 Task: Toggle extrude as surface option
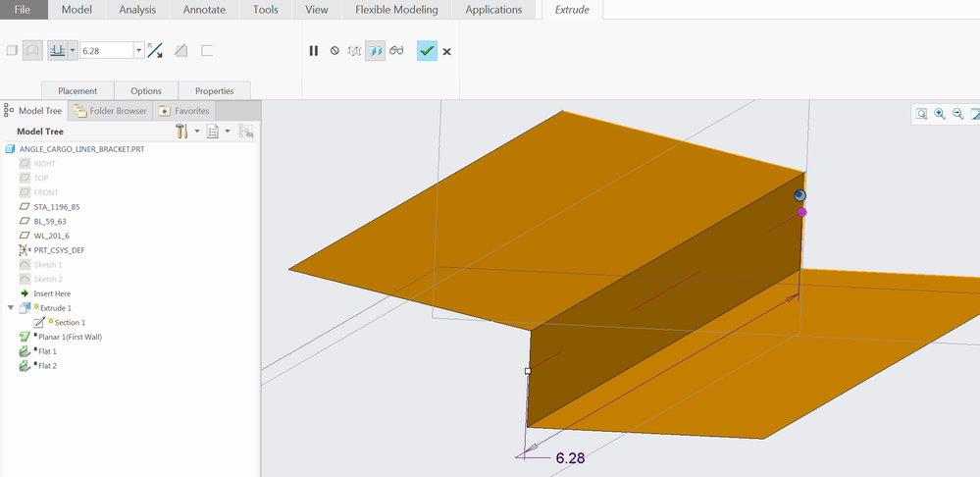(x=30, y=50)
